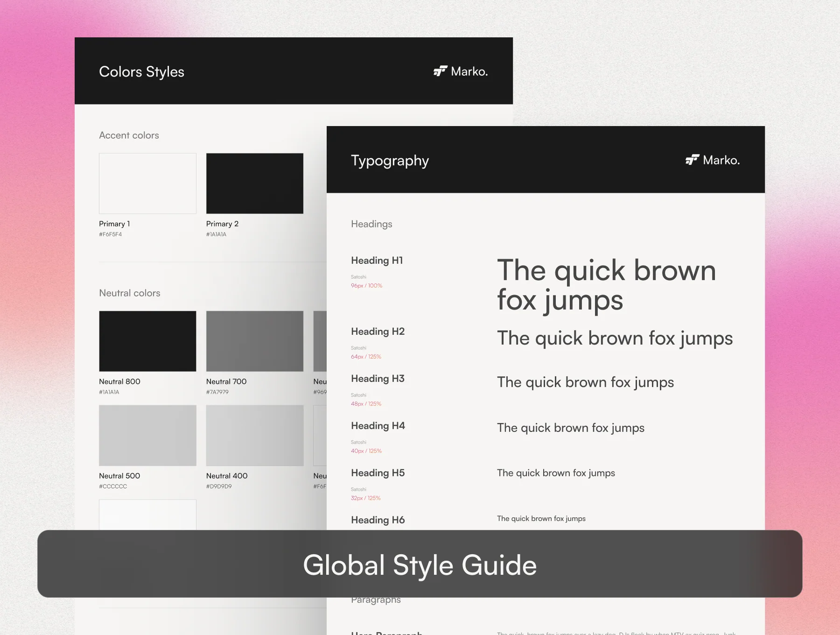840x635 pixels.
Task: Click the 'Neutral 400' label
Action: 227,476
